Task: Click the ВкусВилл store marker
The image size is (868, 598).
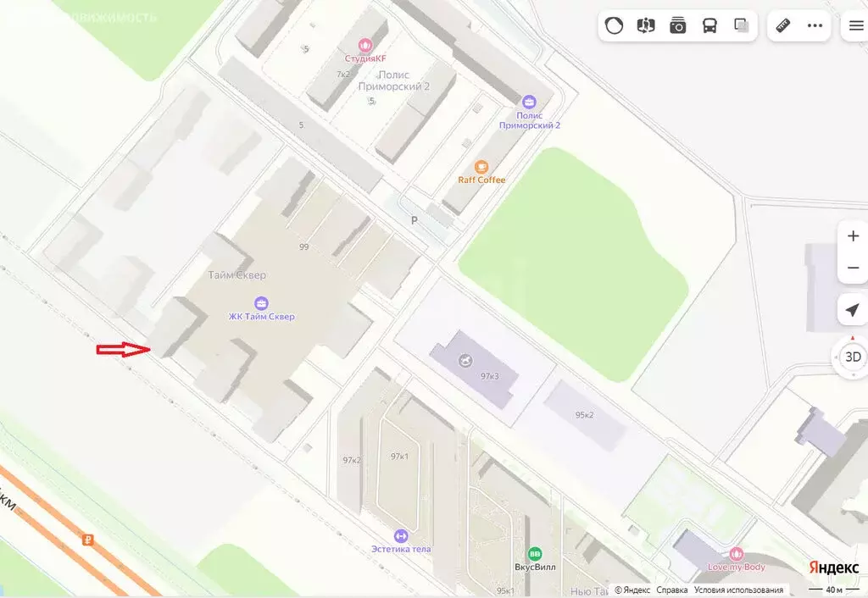Action: click(x=535, y=554)
